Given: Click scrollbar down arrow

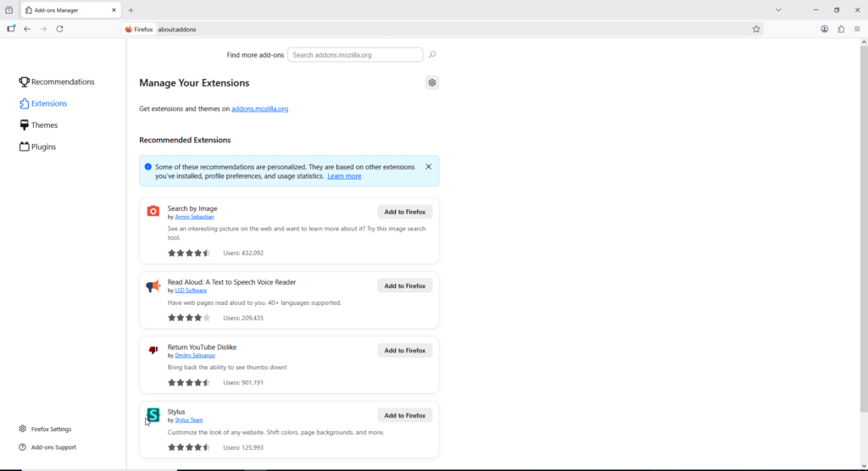Looking at the screenshot, I should [864, 466].
